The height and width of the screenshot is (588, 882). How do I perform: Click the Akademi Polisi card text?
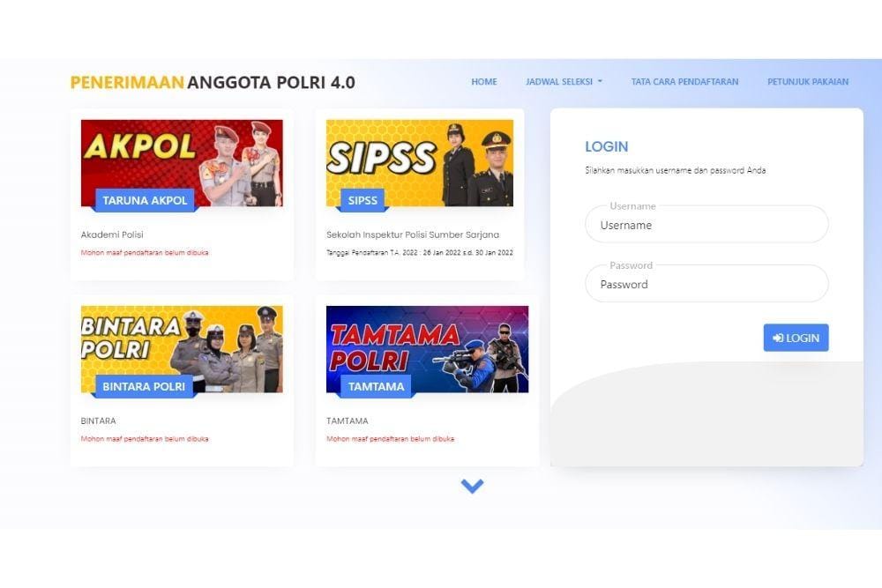click(112, 234)
